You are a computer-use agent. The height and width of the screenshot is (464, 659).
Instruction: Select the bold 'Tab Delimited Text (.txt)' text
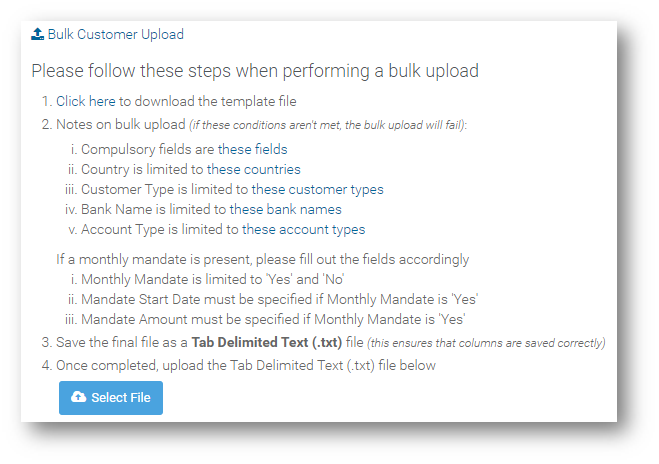pos(267,343)
